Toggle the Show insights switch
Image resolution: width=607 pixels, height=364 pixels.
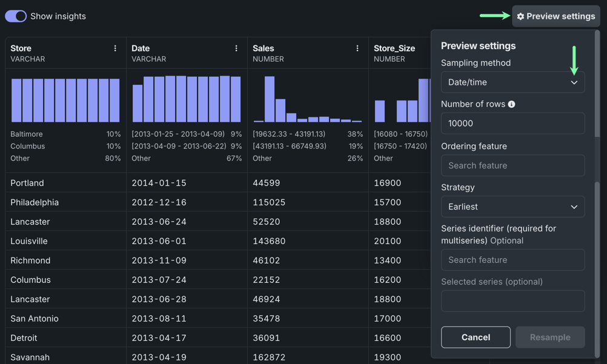(16, 16)
